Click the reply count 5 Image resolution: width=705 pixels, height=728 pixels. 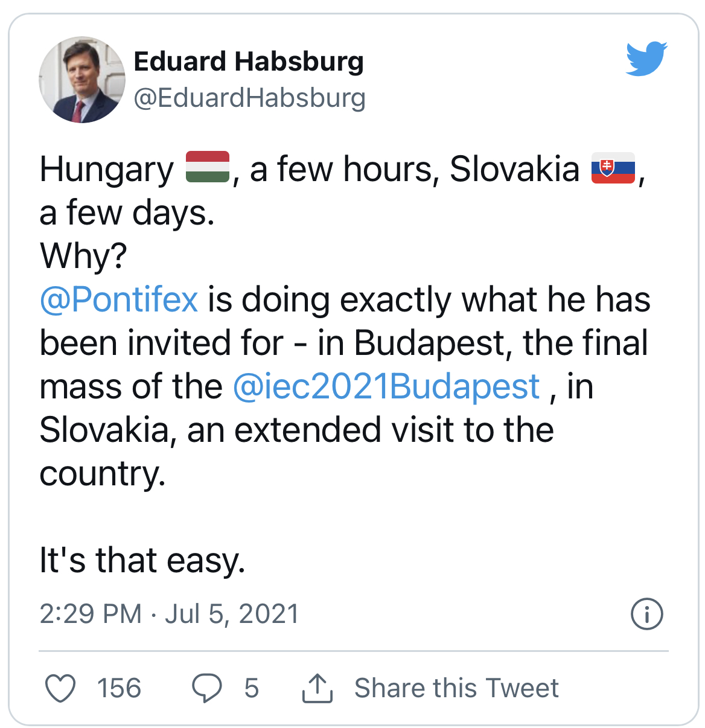tap(252, 688)
